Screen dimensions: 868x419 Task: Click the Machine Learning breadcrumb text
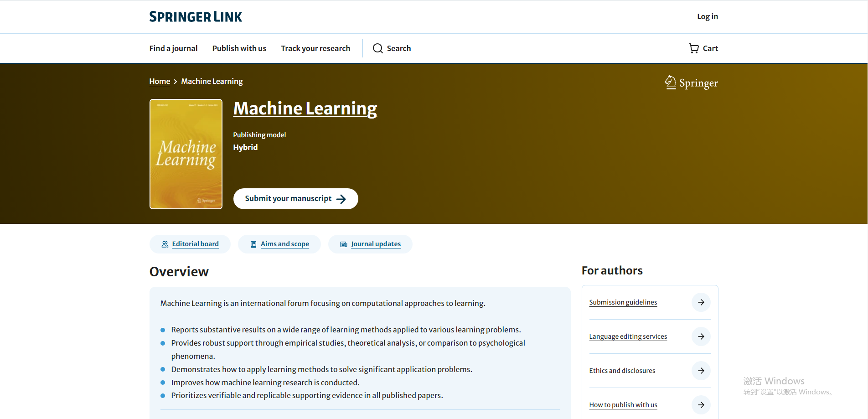coord(212,81)
